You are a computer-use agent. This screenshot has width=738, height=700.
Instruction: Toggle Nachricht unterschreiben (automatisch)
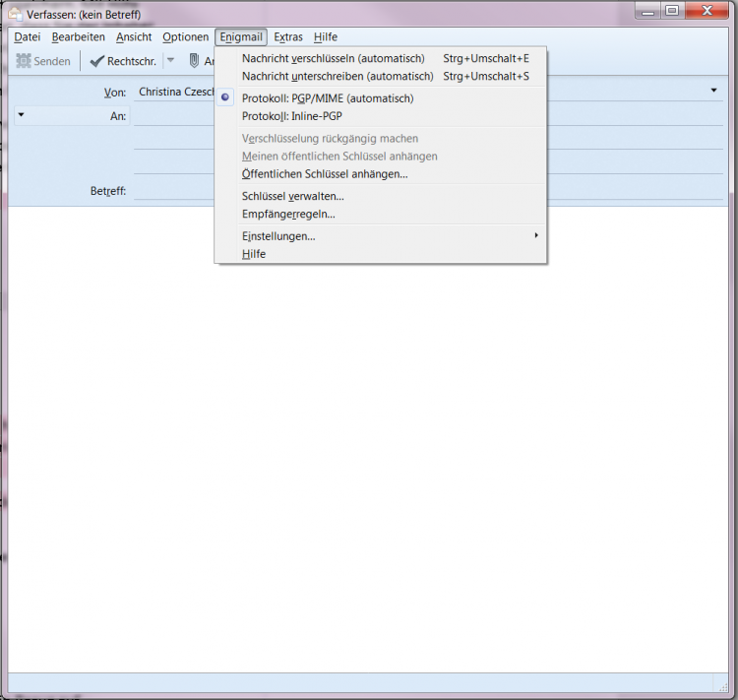click(x=338, y=76)
